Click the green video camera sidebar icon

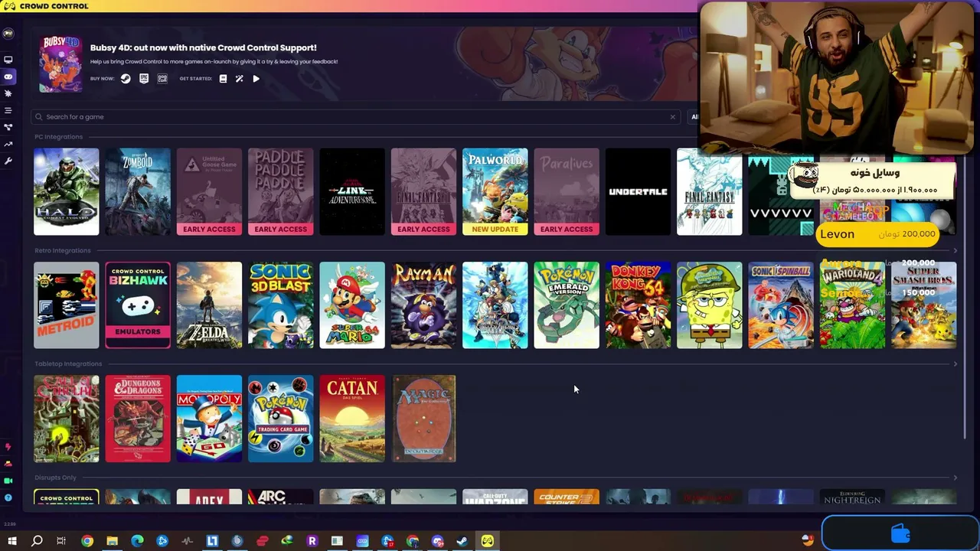click(x=8, y=481)
